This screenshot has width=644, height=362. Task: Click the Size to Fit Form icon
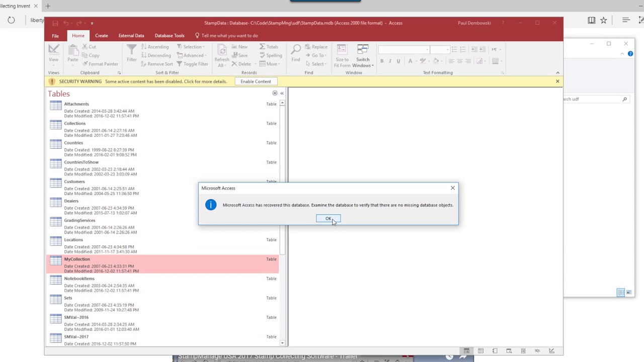click(x=342, y=49)
